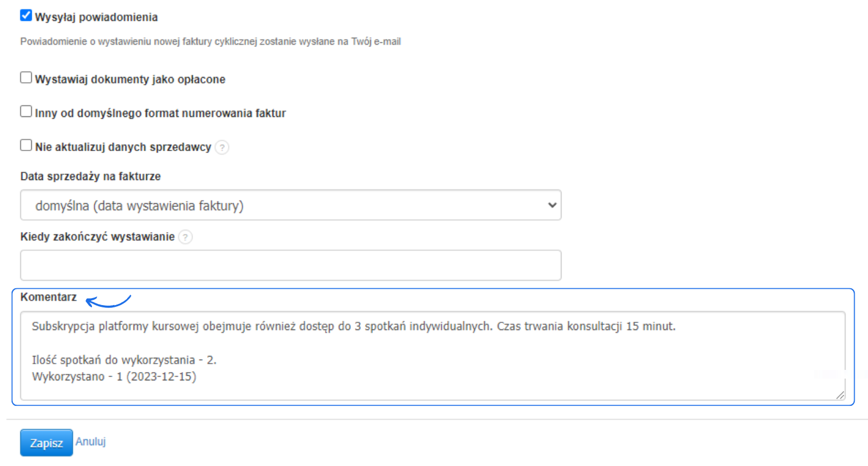Screen dimensions: 868x466
Task: Click the 'domyślna (data wystawienia faktury)' option text
Action: click(139, 206)
